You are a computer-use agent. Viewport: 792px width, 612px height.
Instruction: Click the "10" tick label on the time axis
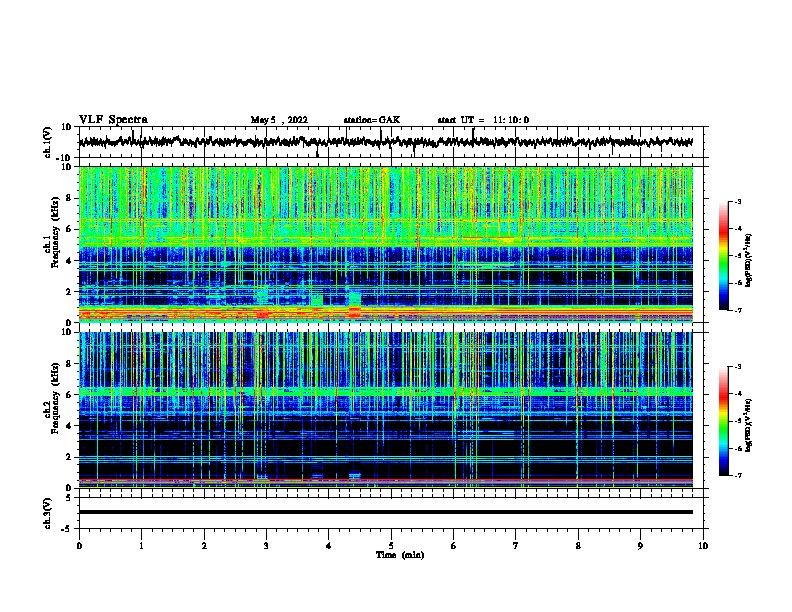(703, 546)
